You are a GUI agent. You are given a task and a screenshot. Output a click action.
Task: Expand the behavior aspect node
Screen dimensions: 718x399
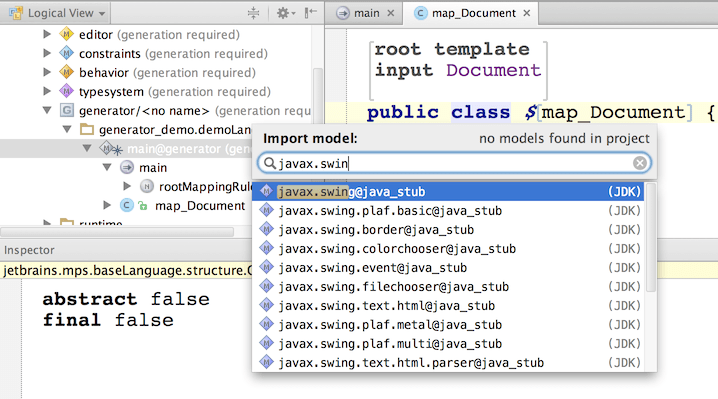point(47,72)
